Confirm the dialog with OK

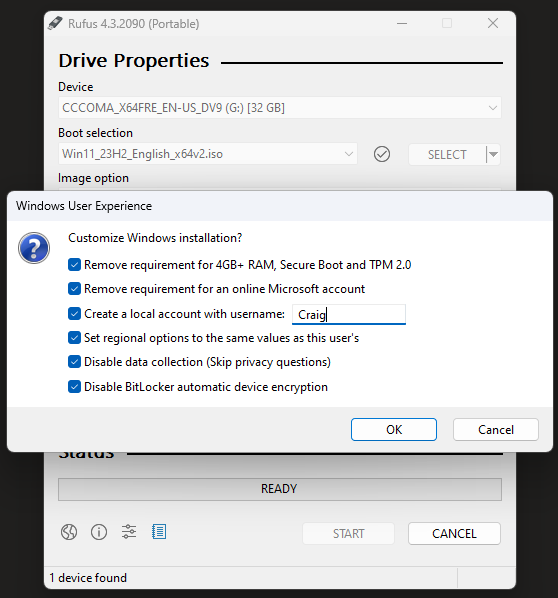(x=394, y=429)
